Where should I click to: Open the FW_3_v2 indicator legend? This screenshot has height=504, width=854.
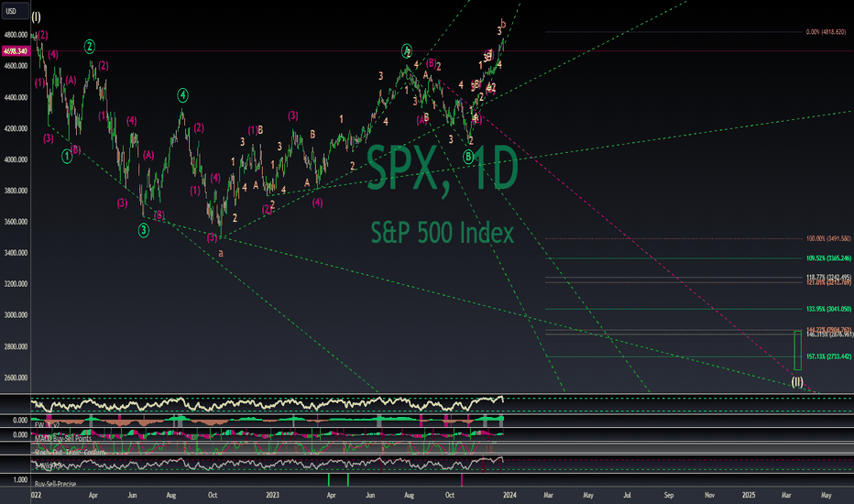coord(47,425)
